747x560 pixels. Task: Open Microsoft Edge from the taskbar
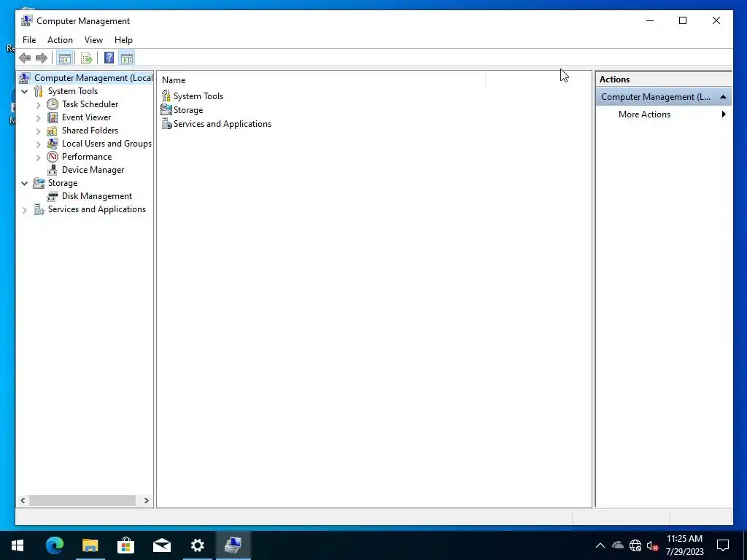54,545
